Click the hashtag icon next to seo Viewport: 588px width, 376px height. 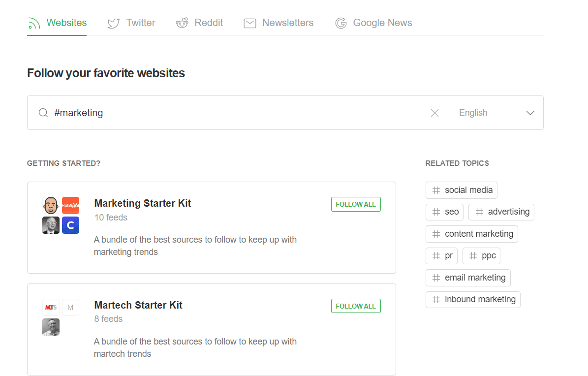[435, 212]
